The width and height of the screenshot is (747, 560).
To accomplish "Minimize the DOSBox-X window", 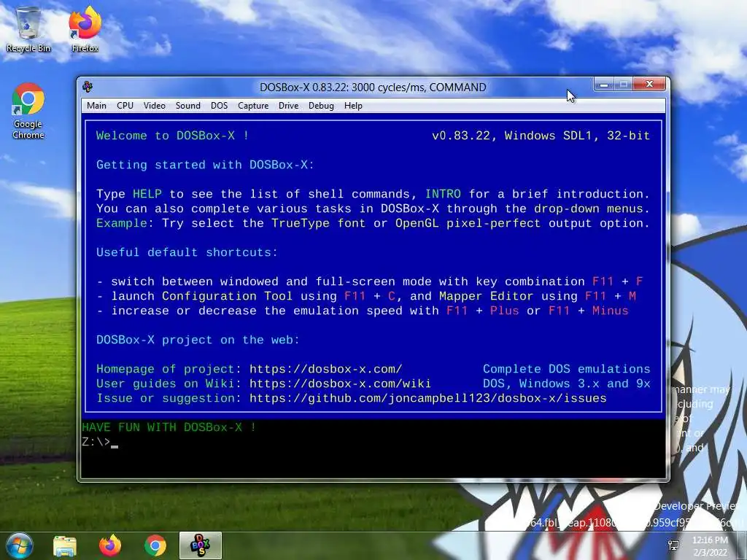I will pyautogui.click(x=604, y=85).
